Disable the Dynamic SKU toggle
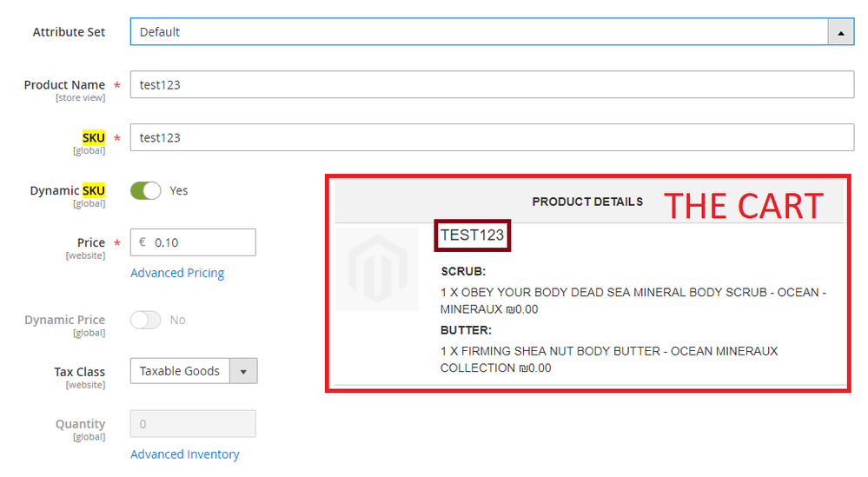868x477 pixels. 145,190
